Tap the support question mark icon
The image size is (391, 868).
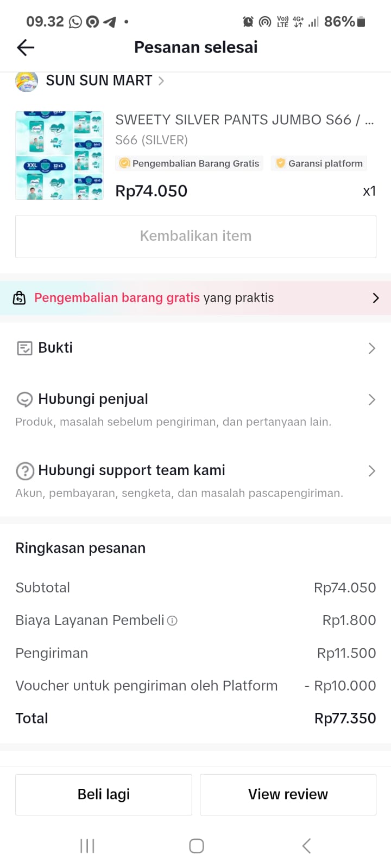coord(25,471)
